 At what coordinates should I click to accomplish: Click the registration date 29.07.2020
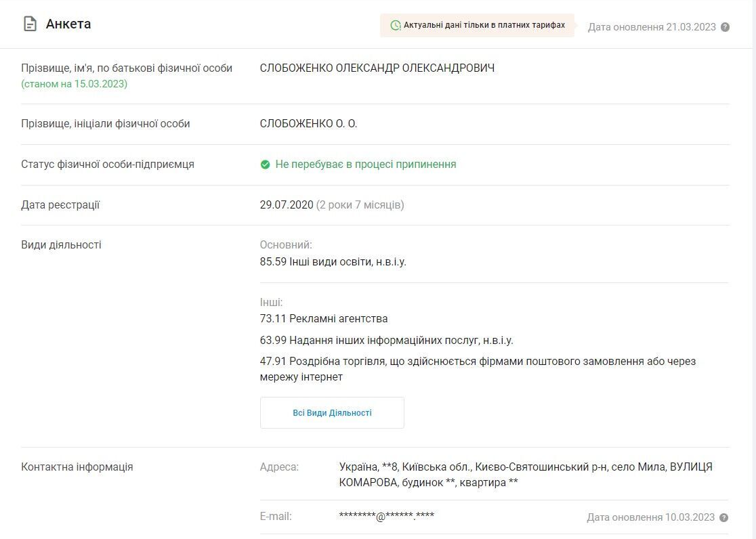[287, 204]
